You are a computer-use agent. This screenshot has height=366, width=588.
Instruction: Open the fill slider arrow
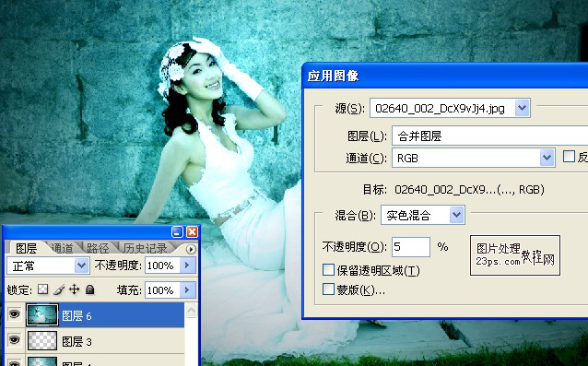point(187,289)
